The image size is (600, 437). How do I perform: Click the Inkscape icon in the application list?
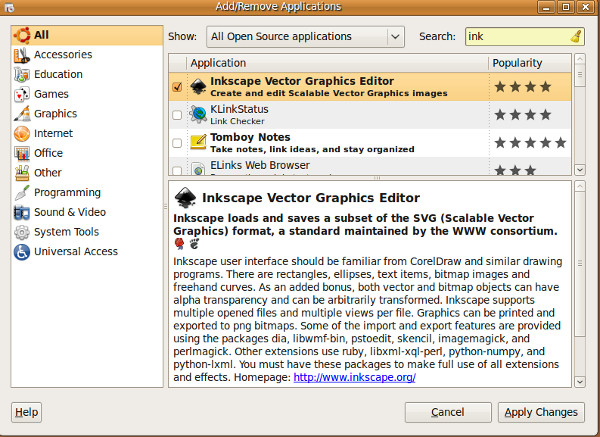(x=198, y=87)
